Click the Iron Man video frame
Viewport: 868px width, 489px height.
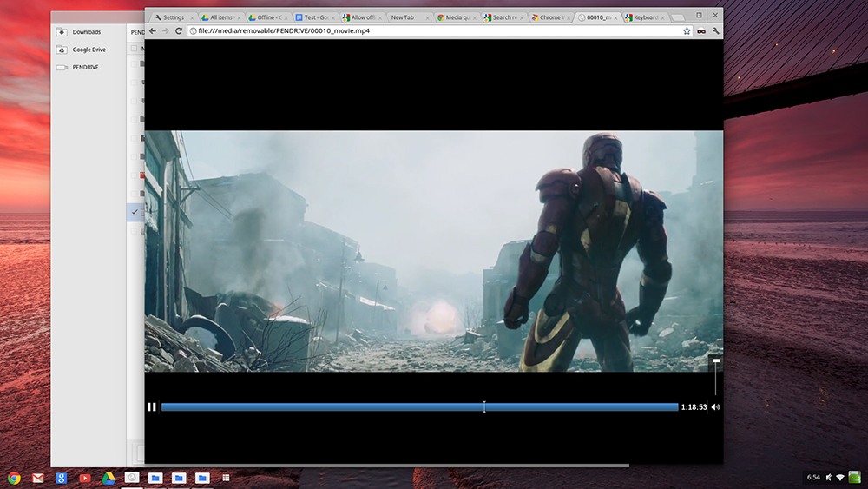click(x=434, y=251)
